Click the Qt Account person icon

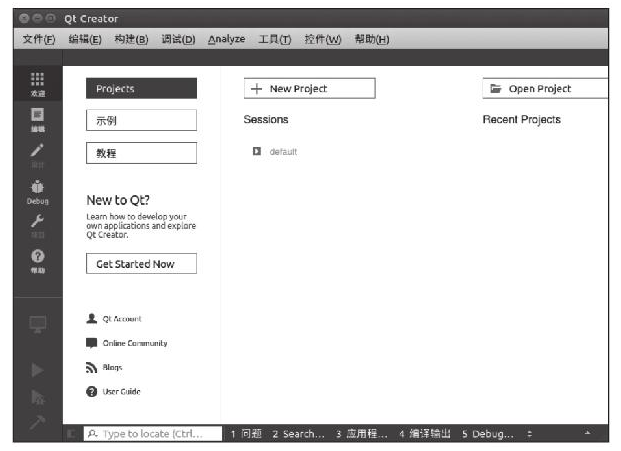click(x=91, y=319)
